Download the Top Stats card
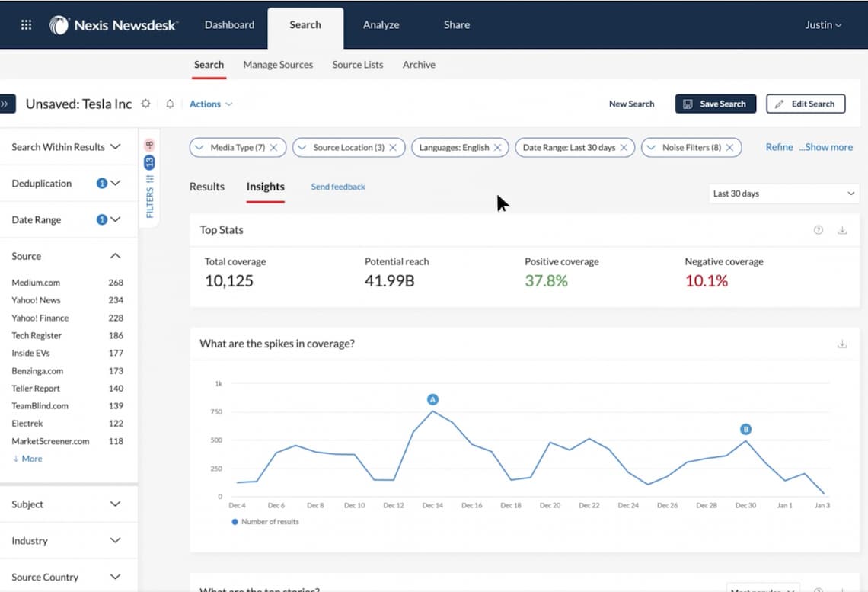 842,230
